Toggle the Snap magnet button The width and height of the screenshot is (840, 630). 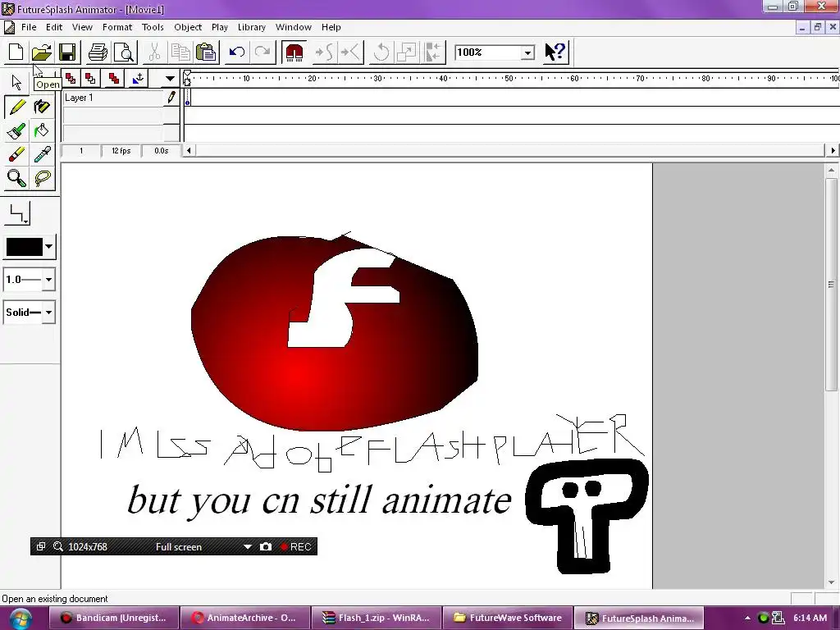294,52
